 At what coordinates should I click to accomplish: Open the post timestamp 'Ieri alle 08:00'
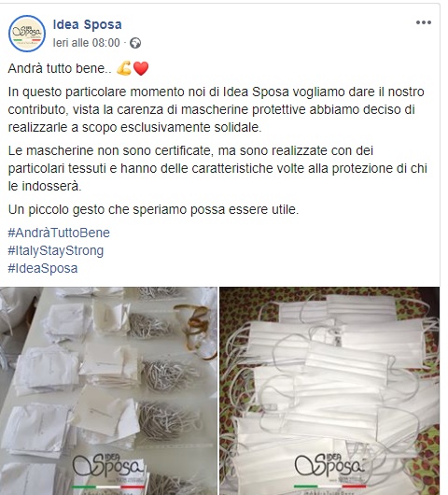pyautogui.click(x=87, y=43)
